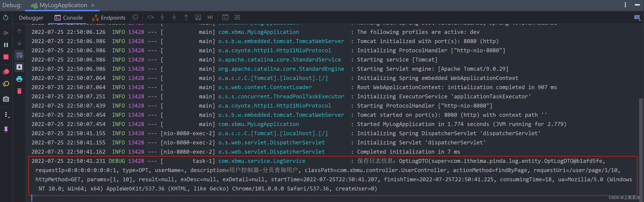
Task: Click 'o.s.web.context.ContextLoader' logger name
Action: click(x=265, y=87)
